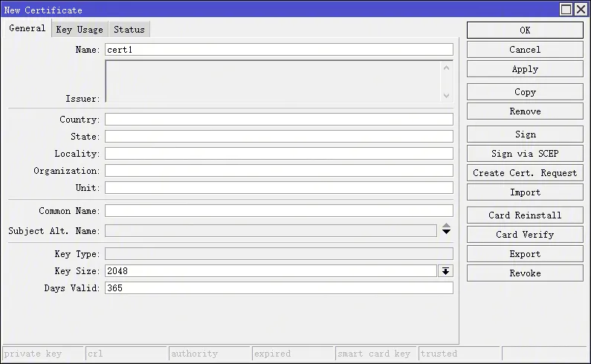Click the Card Verify button

525,235
